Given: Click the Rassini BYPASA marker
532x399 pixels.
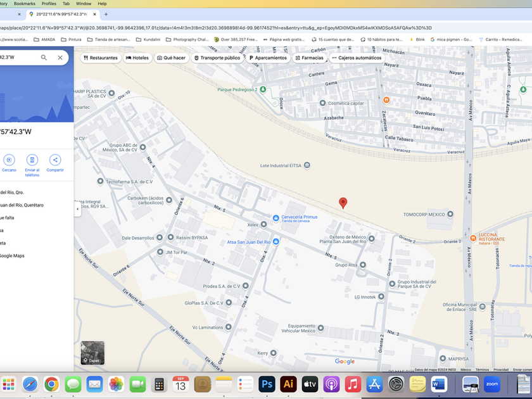Looking at the screenshot, I should tap(170, 237).
